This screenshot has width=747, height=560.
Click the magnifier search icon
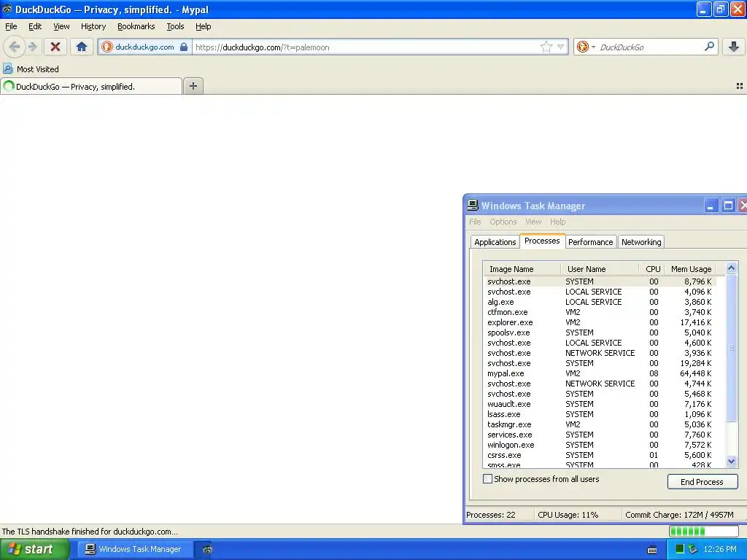(x=709, y=47)
